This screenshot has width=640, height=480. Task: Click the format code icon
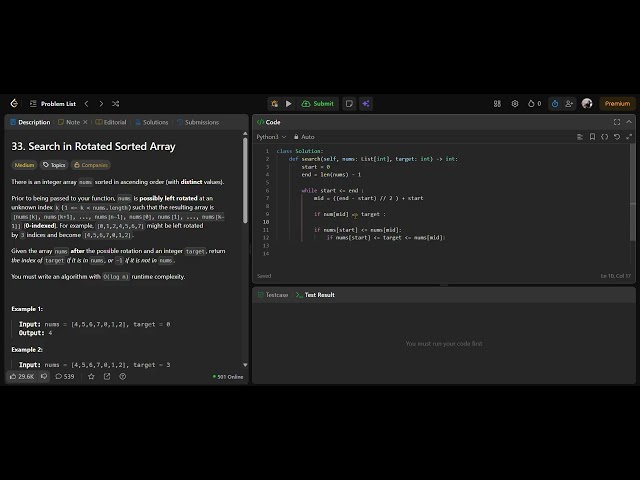[580, 137]
